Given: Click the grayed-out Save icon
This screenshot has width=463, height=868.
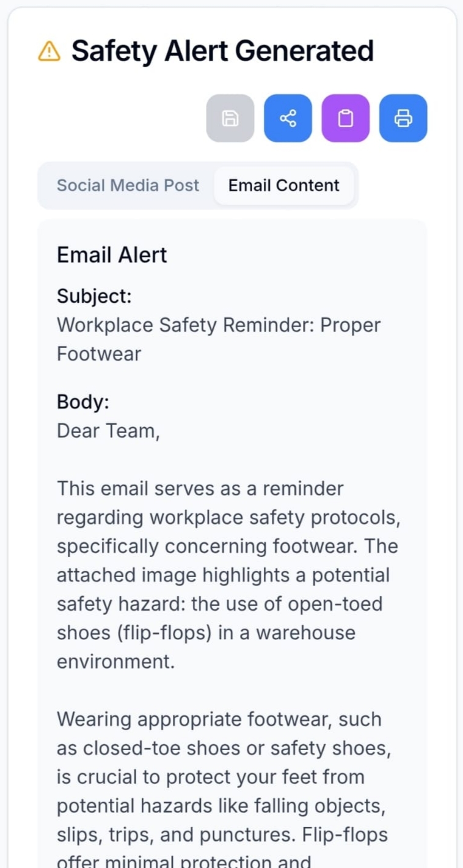Looking at the screenshot, I should click(230, 118).
